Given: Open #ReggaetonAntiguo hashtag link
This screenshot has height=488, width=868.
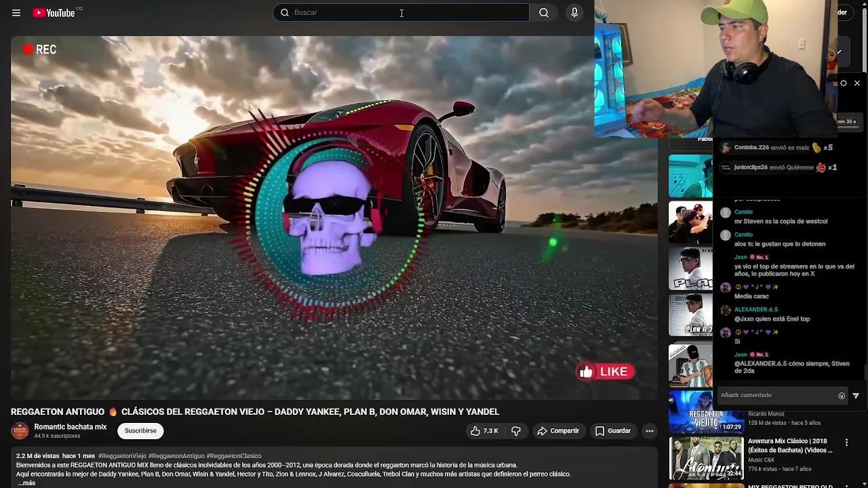Looking at the screenshot, I should tap(176, 456).
